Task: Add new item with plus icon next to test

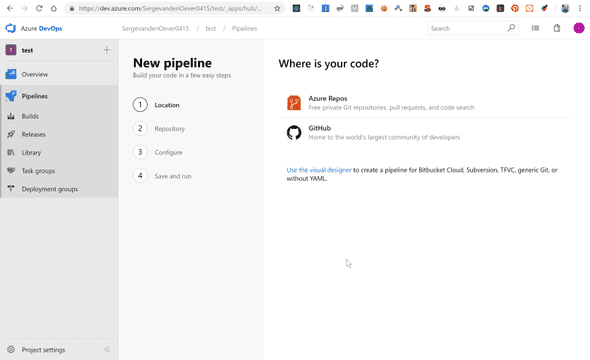Action: 107,50
